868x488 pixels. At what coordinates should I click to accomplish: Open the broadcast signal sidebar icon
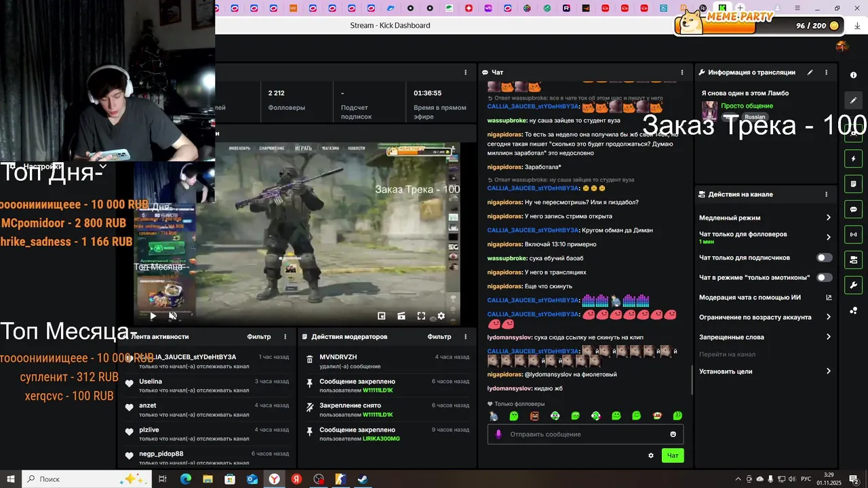click(854, 235)
